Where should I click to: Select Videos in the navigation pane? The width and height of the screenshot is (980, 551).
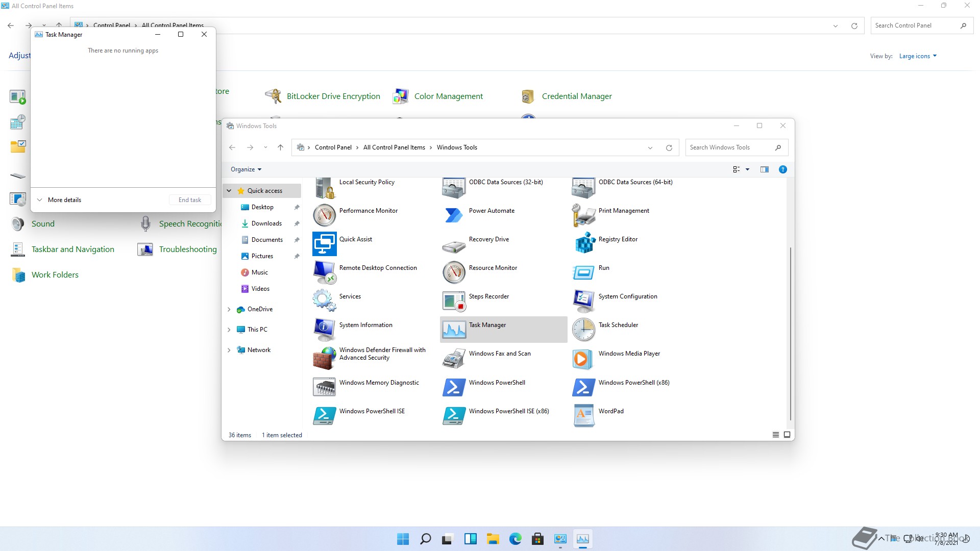point(260,289)
